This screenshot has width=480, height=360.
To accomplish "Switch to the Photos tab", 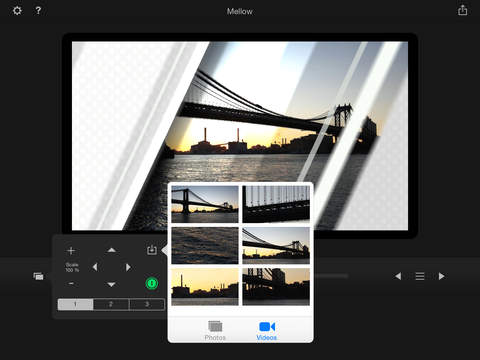I will pyautogui.click(x=215, y=331).
